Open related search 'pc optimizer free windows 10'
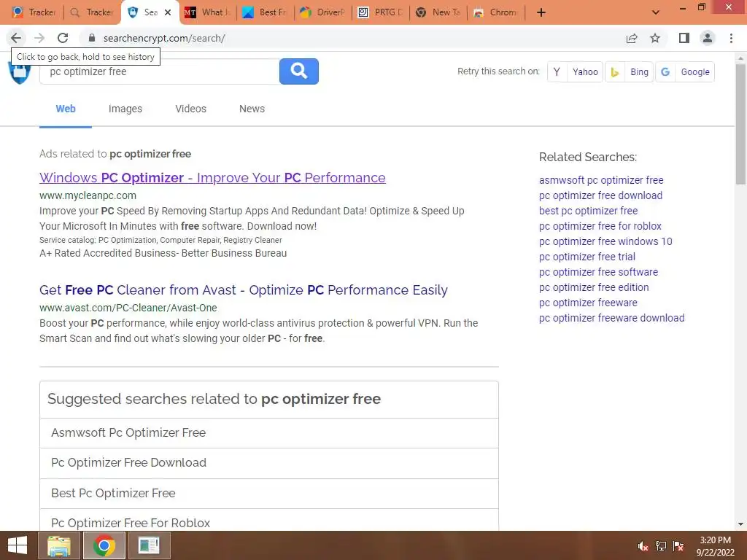747x560 pixels. (x=605, y=241)
